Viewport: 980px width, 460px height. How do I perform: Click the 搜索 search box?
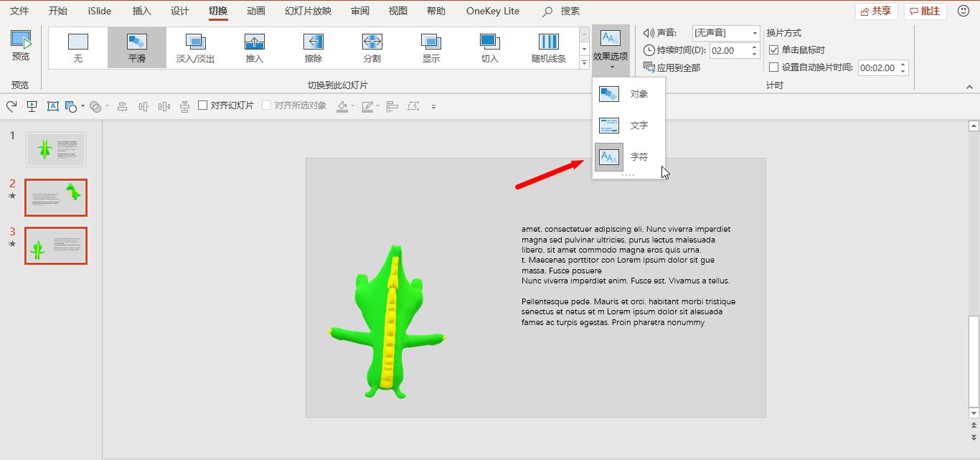coord(562,11)
